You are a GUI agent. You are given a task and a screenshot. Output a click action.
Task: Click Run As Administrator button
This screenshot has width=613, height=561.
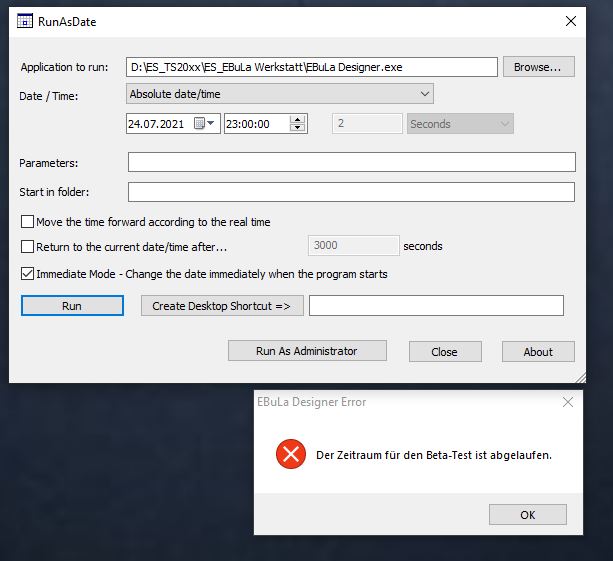[307, 351]
